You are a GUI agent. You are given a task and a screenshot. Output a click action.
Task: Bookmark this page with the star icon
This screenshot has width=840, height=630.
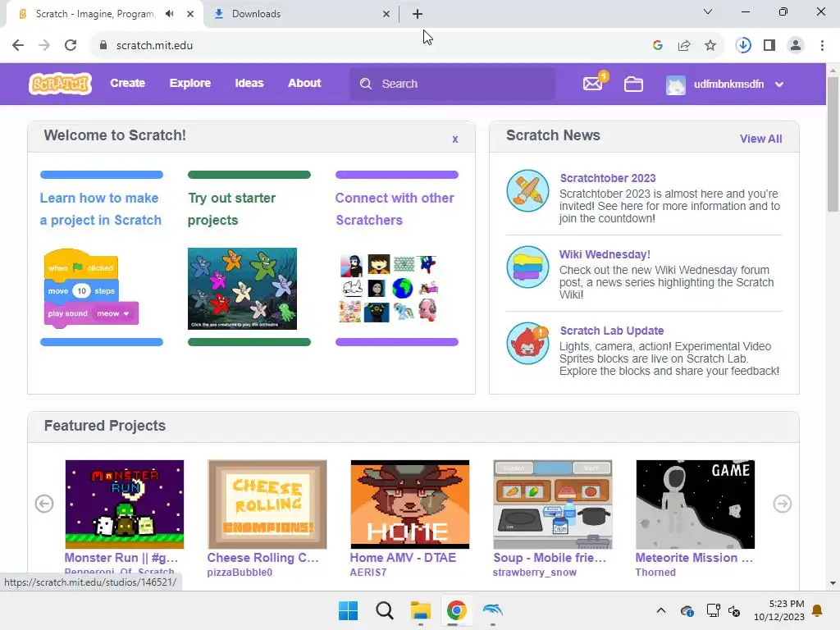point(710,46)
